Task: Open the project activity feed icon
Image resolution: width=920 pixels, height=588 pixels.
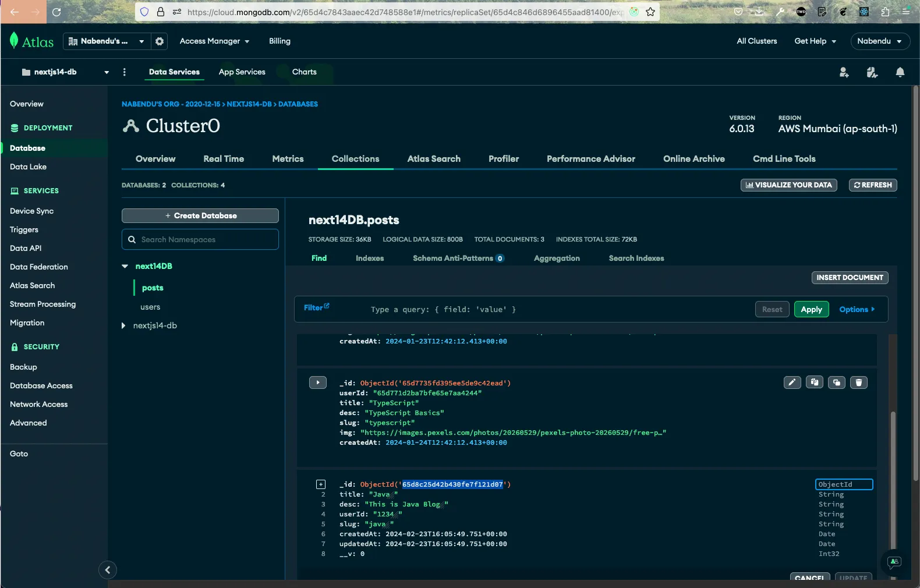Action: point(872,72)
